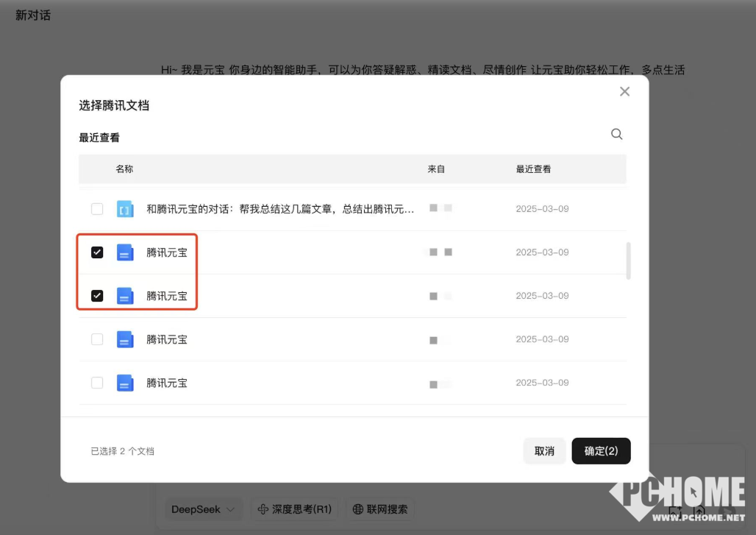Click the blue doc icon of first checked 腾讯元宝
Image resolution: width=756 pixels, height=535 pixels.
[125, 252]
